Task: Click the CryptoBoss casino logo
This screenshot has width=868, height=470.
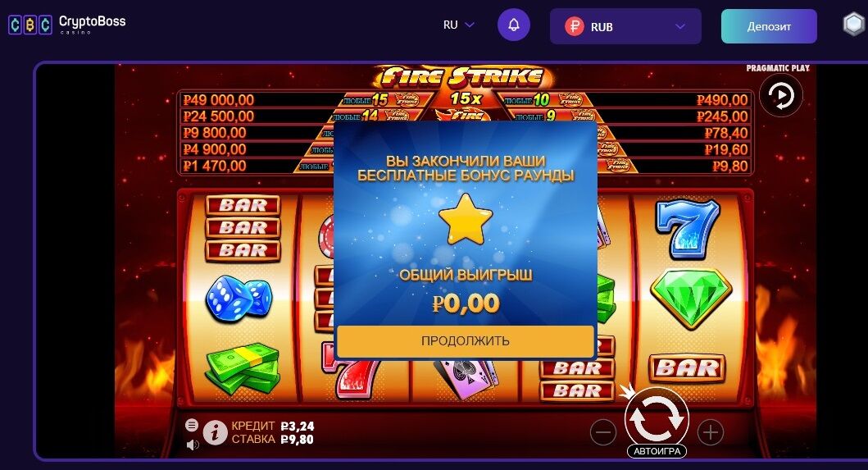Action: (x=67, y=25)
